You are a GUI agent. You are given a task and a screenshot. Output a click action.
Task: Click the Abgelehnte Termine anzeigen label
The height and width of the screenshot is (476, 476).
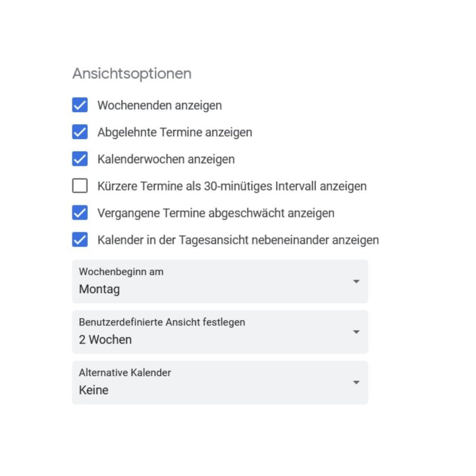tap(175, 132)
